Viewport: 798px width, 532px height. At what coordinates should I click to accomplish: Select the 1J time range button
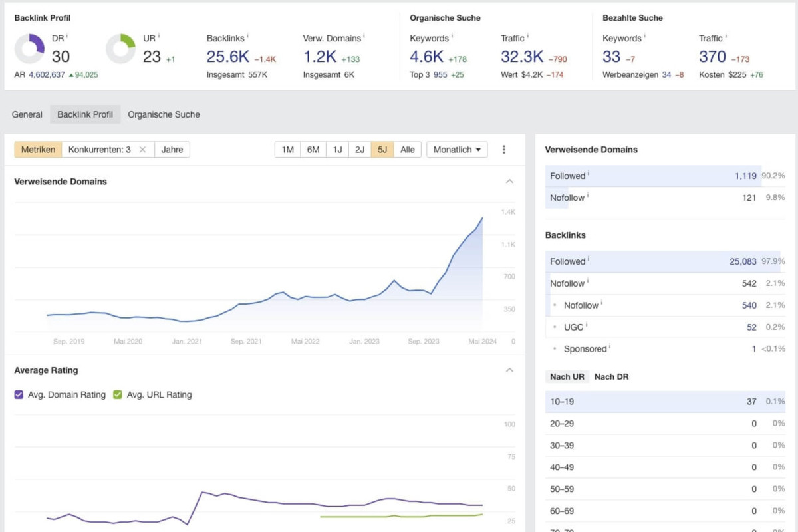coord(337,150)
